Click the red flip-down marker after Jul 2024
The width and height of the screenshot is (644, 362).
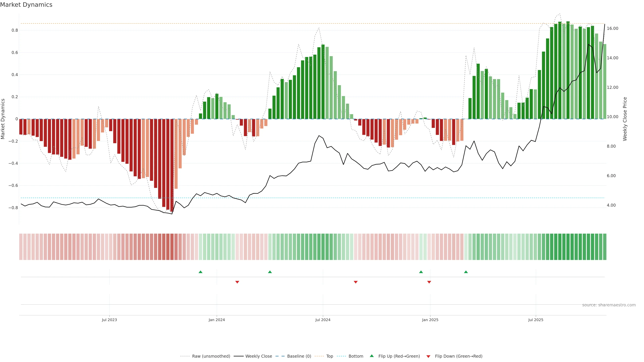tap(356, 282)
